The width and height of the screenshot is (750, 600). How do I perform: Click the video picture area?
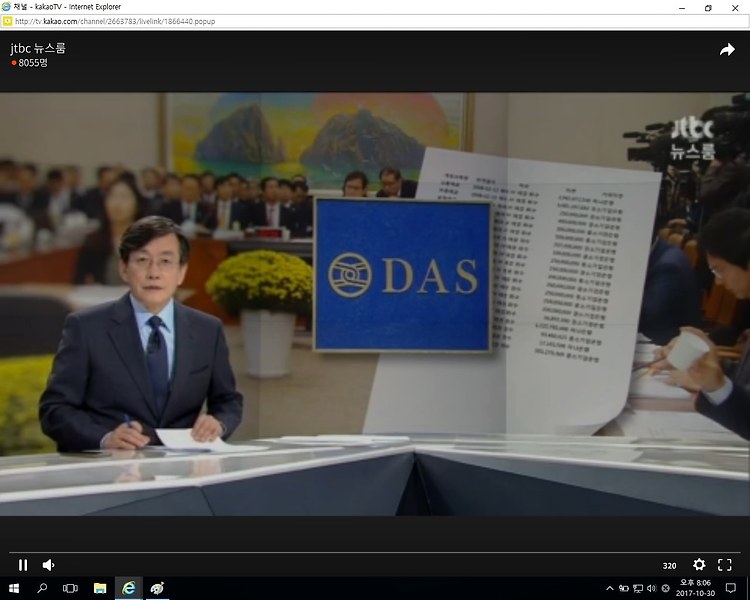(x=375, y=304)
